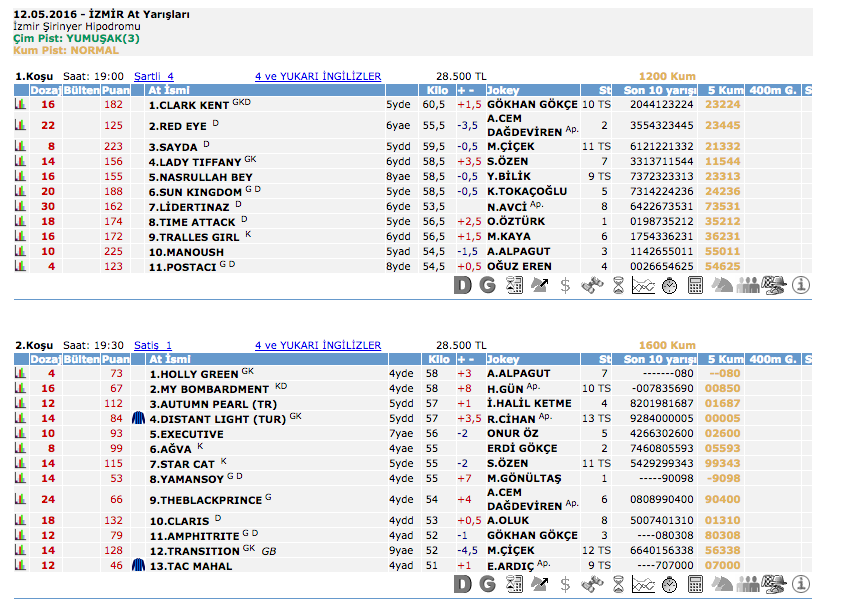Open bar chart icon beside CLARK KENT

[x=19, y=105]
